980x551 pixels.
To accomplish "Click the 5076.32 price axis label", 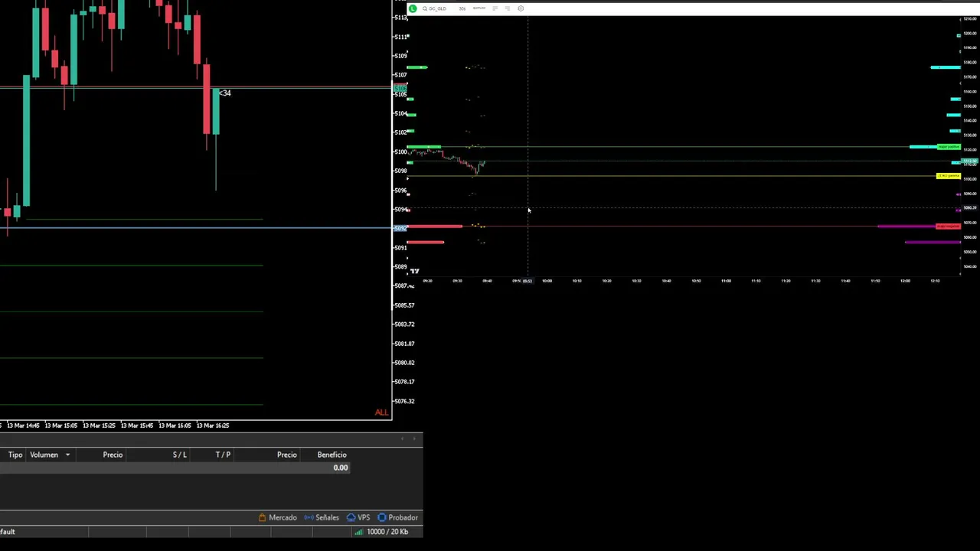I will pyautogui.click(x=404, y=401).
